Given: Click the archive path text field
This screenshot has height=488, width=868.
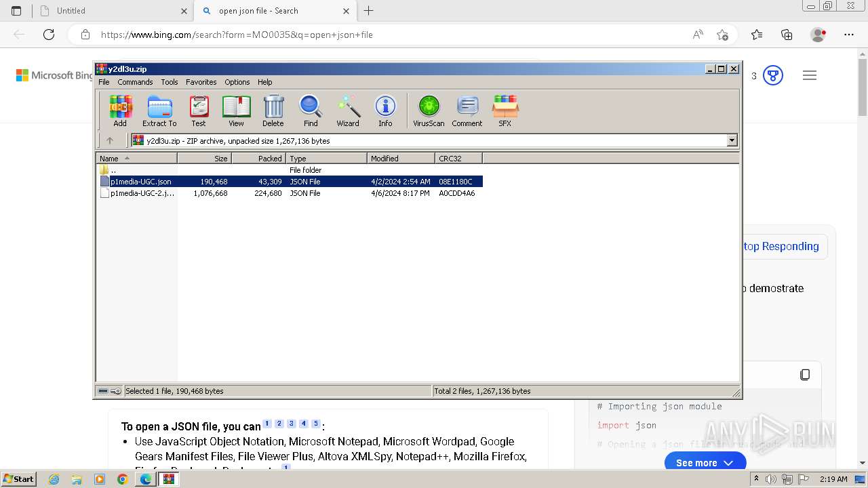Looking at the screenshot, I should pos(429,140).
